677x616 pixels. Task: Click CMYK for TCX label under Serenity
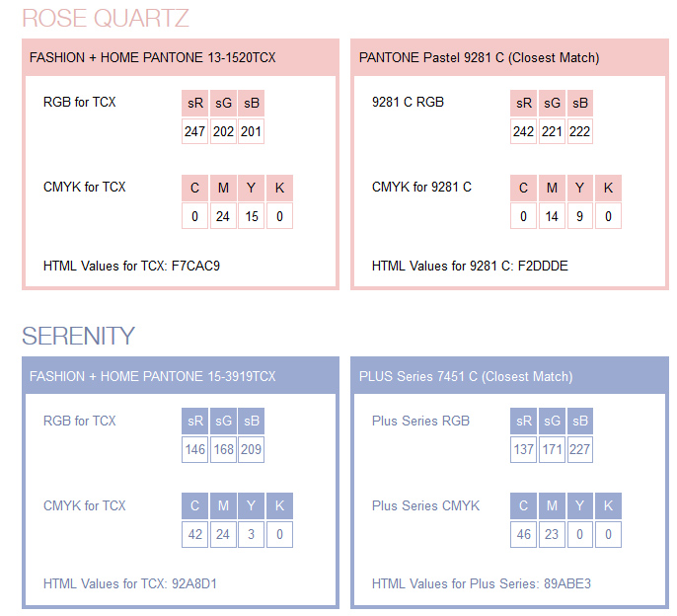coord(85,505)
